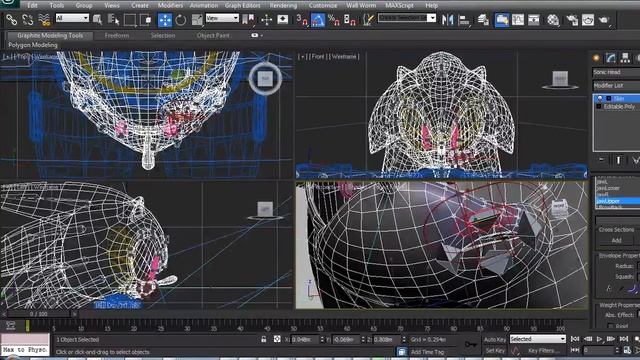Toggle the 3D Snaps button

tap(302, 20)
